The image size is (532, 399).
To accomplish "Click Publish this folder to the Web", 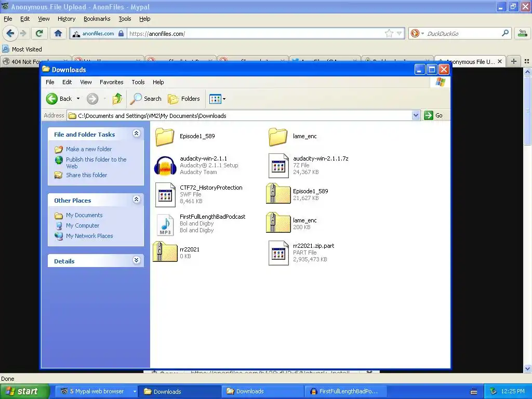I will 96,163.
